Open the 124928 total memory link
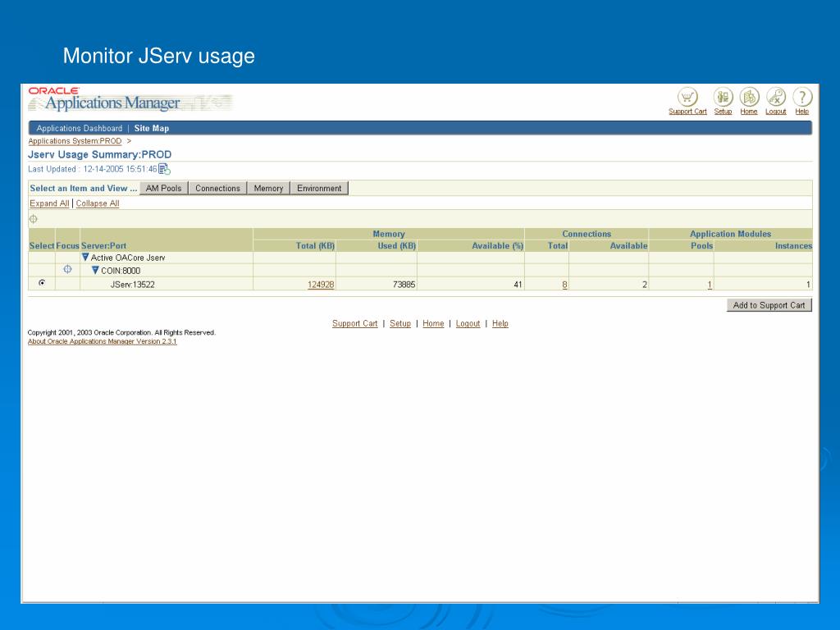 coord(321,285)
